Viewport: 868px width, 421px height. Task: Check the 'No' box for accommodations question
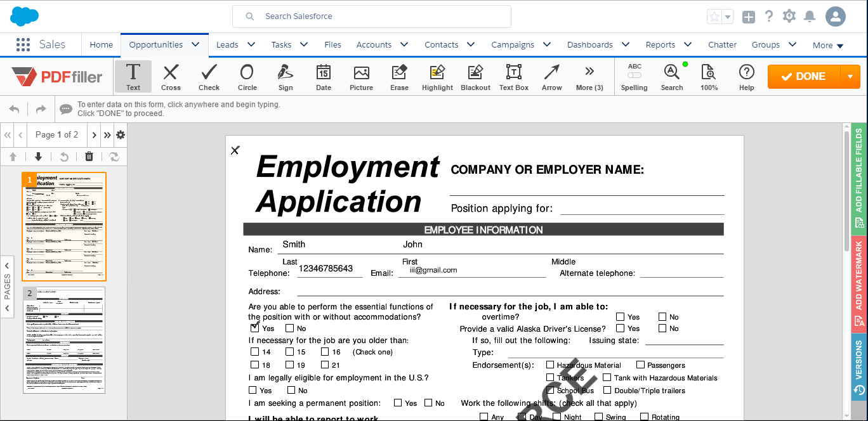point(289,328)
